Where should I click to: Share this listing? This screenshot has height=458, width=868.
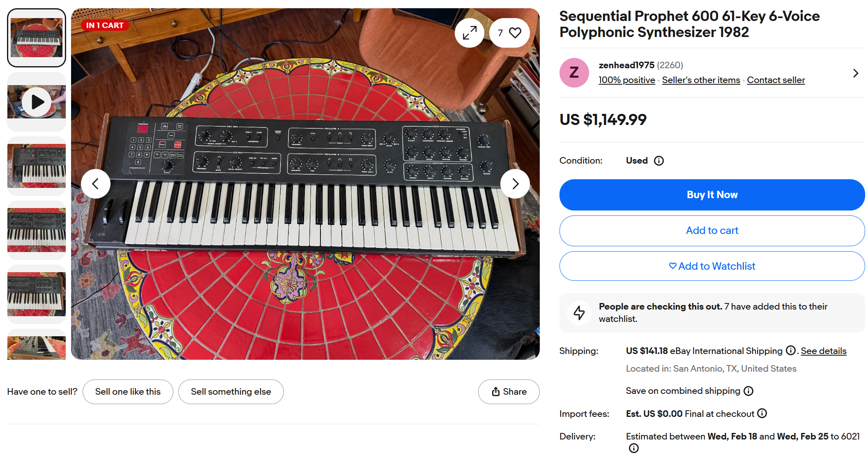pyautogui.click(x=509, y=392)
